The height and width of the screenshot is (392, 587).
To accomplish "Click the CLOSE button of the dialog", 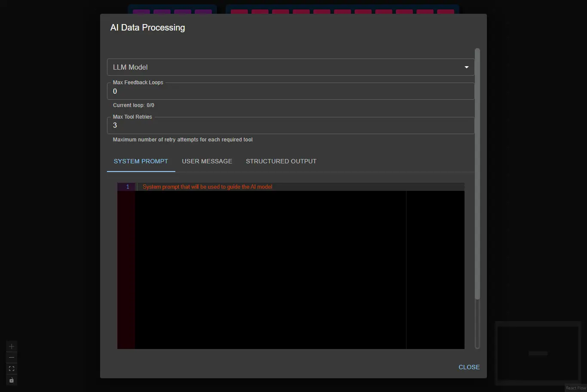I will pos(469,367).
